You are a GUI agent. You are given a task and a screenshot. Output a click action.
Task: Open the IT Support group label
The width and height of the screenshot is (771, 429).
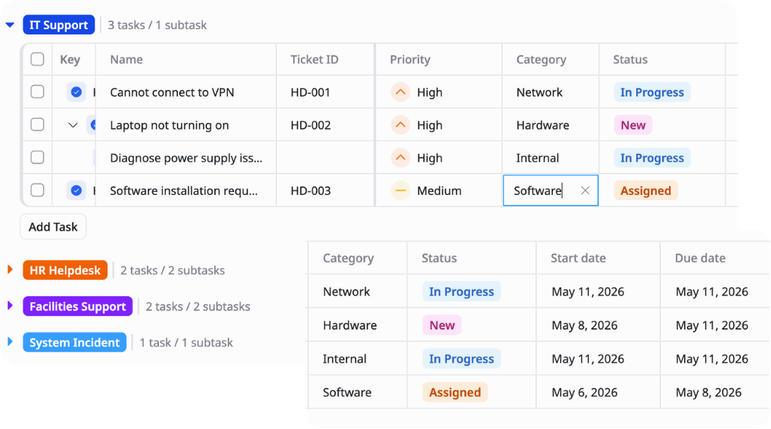pos(59,25)
